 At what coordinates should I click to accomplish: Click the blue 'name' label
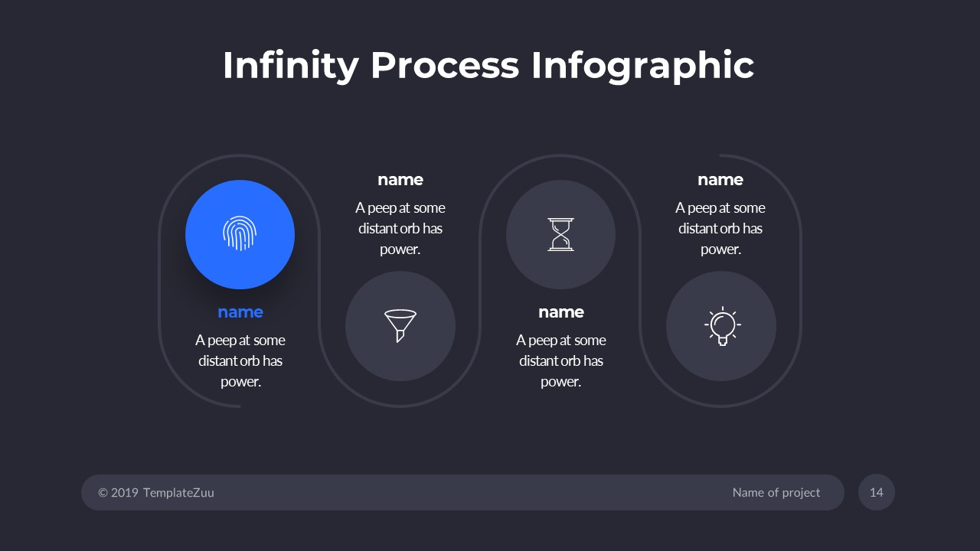tap(240, 311)
